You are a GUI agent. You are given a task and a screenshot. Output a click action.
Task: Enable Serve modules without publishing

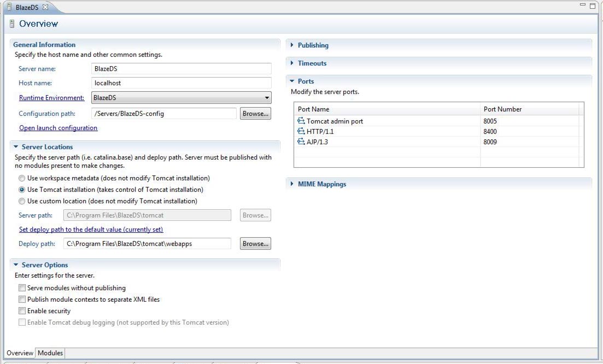[x=22, y=288]
